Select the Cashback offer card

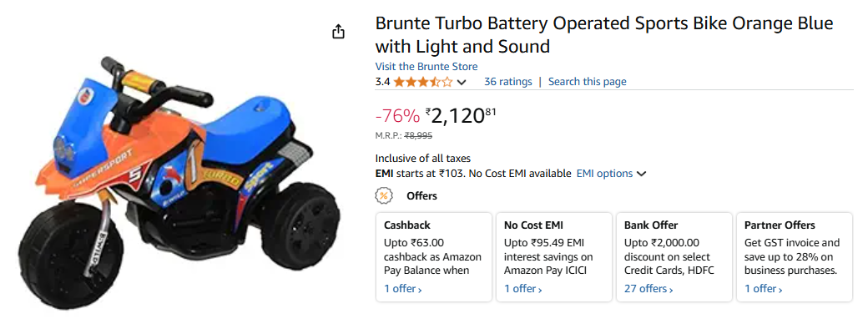pyautogui.click(x=433, y=257)
